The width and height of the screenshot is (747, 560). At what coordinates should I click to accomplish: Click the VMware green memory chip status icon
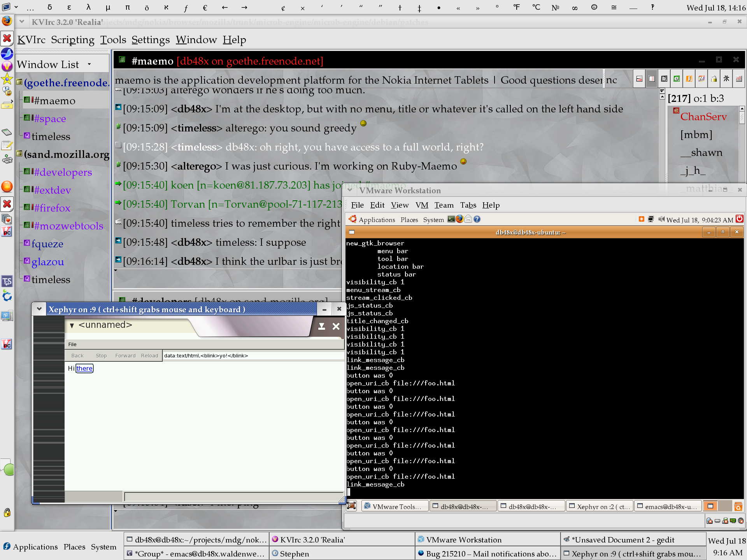pyautogui.click(x=733, y=521)
